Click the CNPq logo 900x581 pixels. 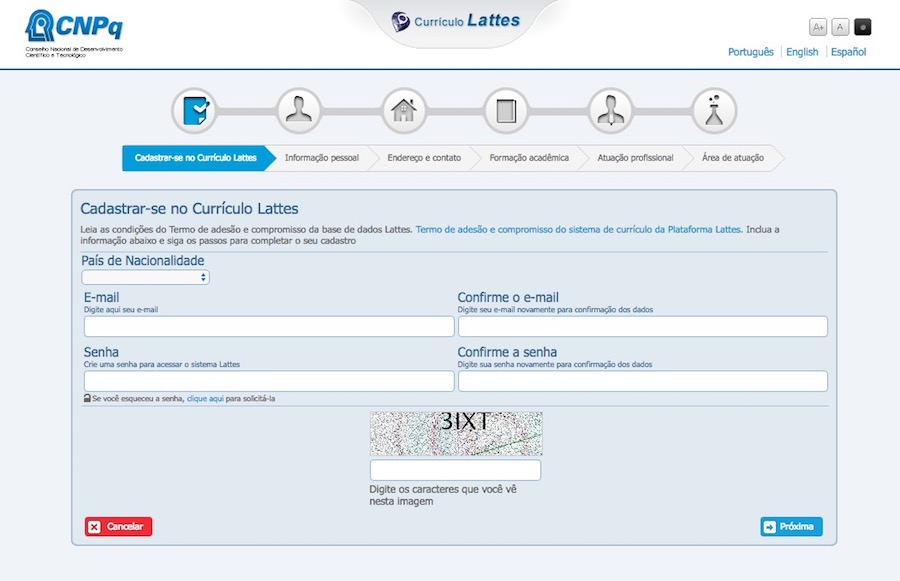(74, 33)
